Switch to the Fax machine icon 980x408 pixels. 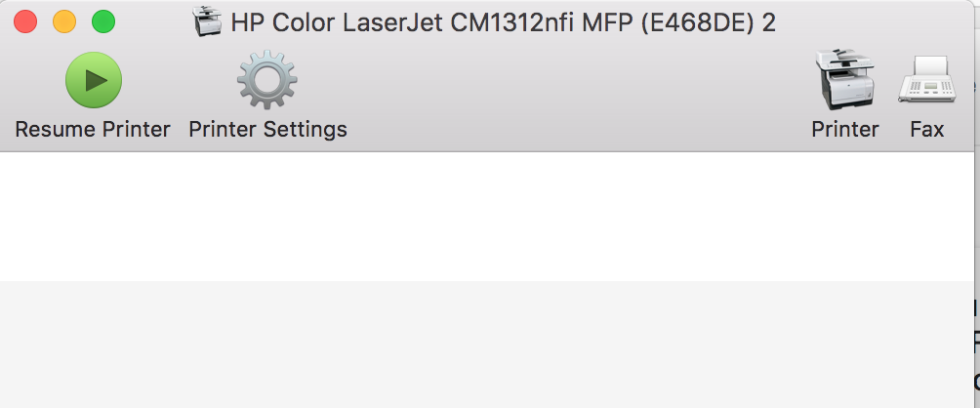click(x=926, y=80)
